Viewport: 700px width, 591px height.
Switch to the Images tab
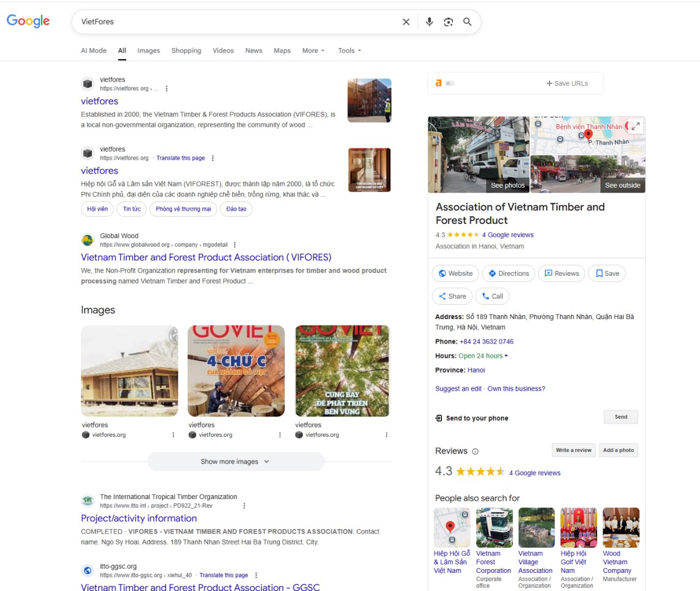(x=149, y=50)
